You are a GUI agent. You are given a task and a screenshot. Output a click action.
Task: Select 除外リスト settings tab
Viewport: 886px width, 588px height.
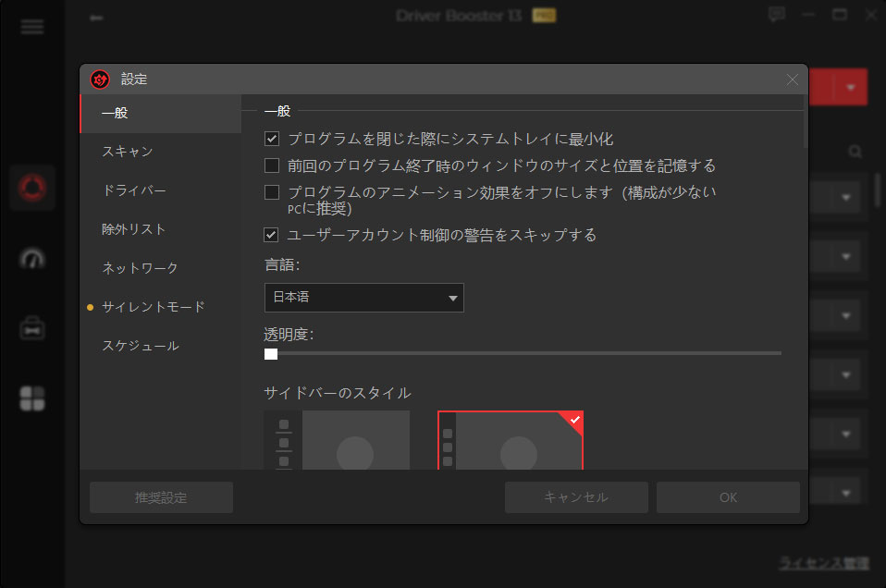(161, 229)
